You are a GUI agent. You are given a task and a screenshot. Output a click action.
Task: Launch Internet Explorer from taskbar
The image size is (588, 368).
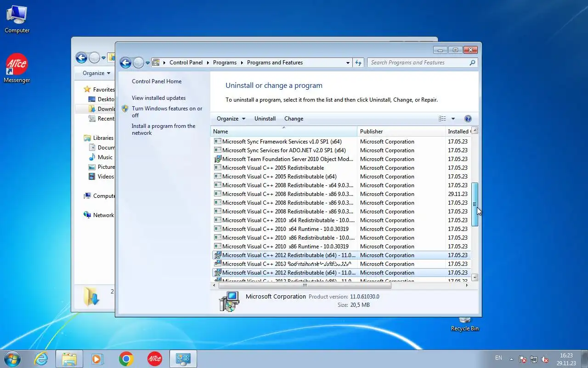[x=41, y=359]
